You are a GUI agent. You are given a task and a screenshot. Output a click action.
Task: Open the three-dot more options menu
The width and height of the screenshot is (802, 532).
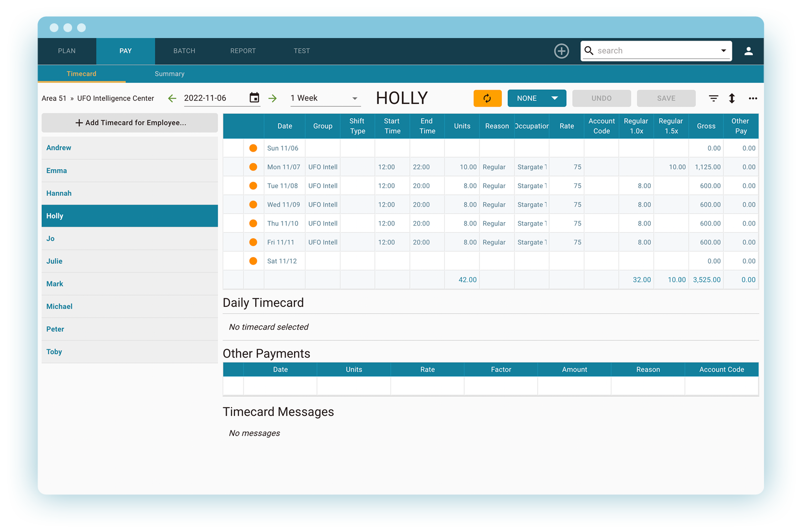coord(753,98)
